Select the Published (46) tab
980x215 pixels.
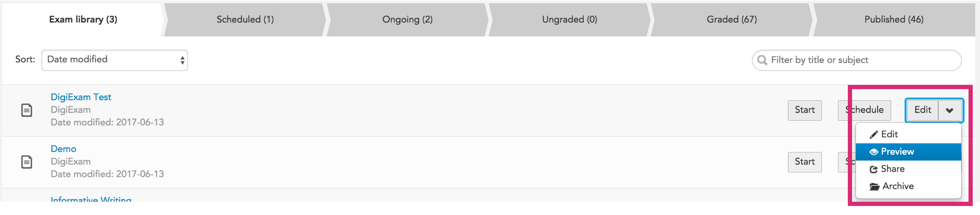pyautogui.click(x=894, y=19)
